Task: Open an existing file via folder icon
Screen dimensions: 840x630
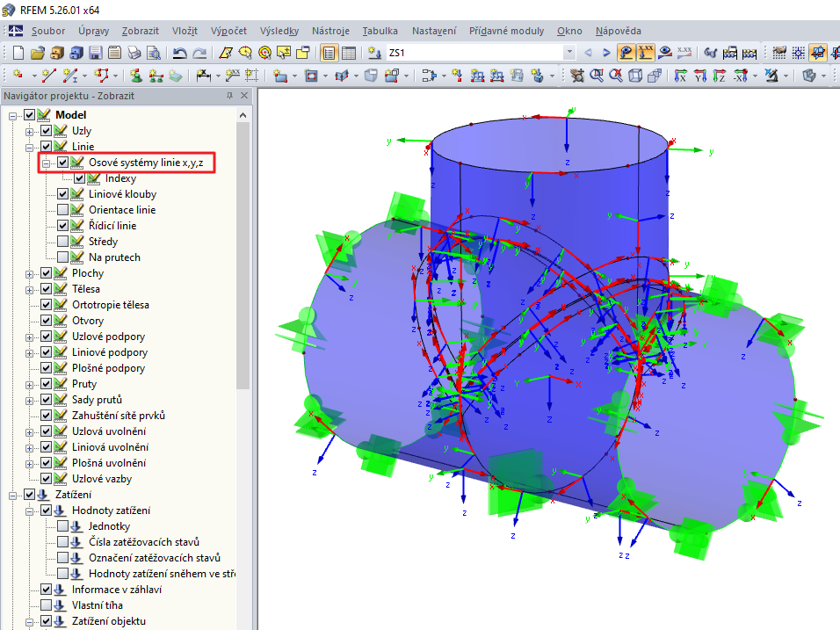Action: pos(38,53)
